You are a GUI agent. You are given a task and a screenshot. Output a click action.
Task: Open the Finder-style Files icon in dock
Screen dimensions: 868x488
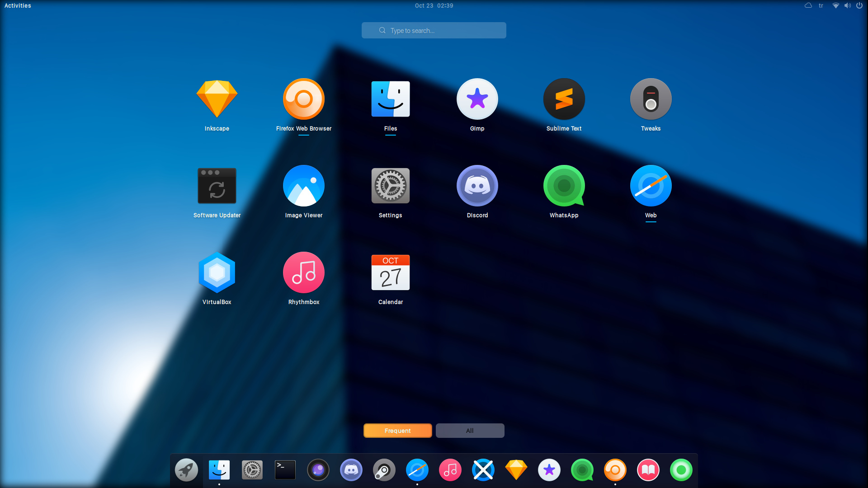219,470
